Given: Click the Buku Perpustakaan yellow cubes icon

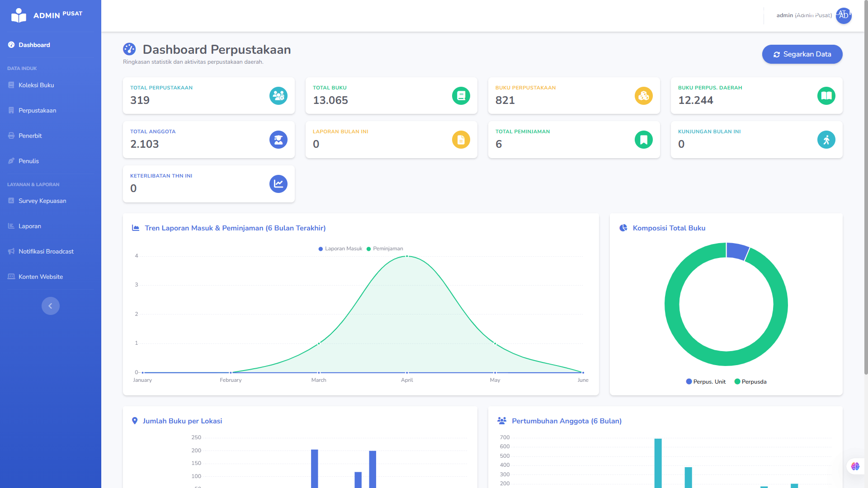Looking at the screenshot, I should tap(644, 96).
